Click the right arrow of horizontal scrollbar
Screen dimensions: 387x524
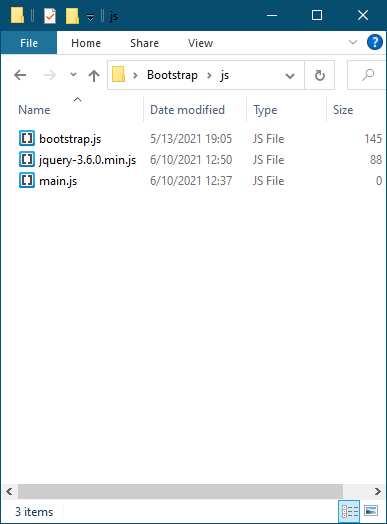378,491
